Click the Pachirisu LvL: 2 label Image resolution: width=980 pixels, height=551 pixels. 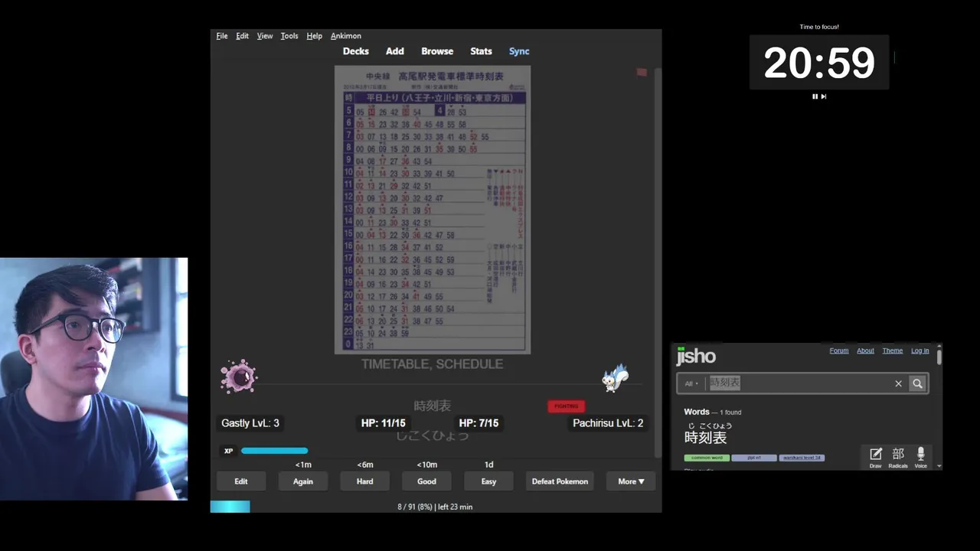click(608, 423)
